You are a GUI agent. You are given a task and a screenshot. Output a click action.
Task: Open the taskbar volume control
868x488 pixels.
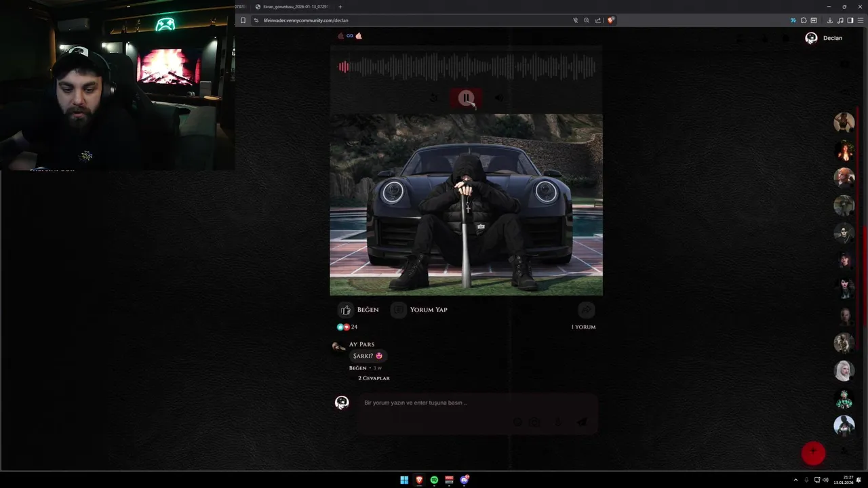(825, 480)
